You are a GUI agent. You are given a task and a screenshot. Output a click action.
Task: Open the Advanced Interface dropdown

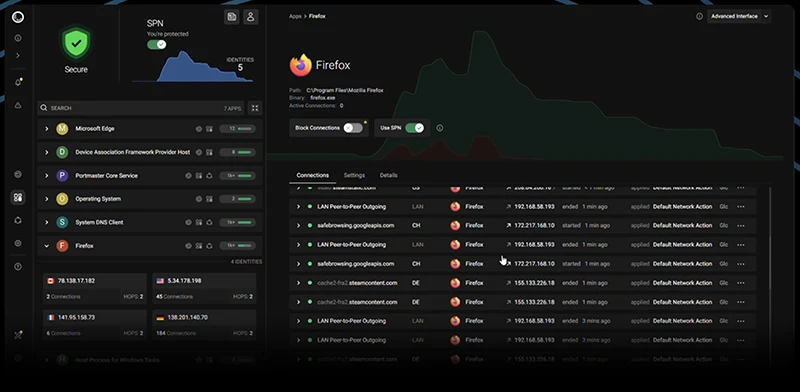tap(739, 16)
